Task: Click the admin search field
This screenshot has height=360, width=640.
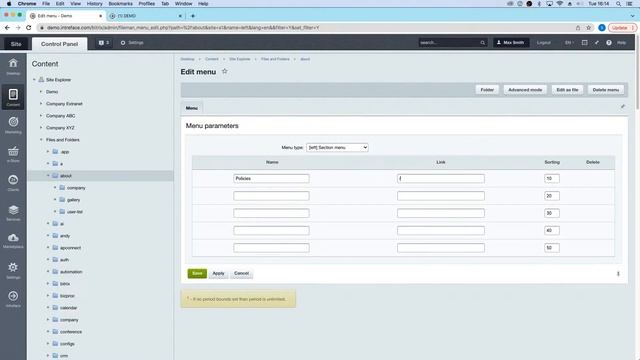Action: click(x=449, y=42)
